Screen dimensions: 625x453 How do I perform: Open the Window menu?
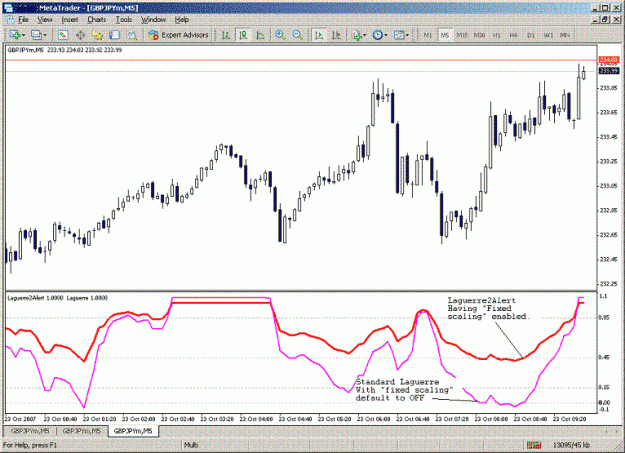[x=153, y=20]
